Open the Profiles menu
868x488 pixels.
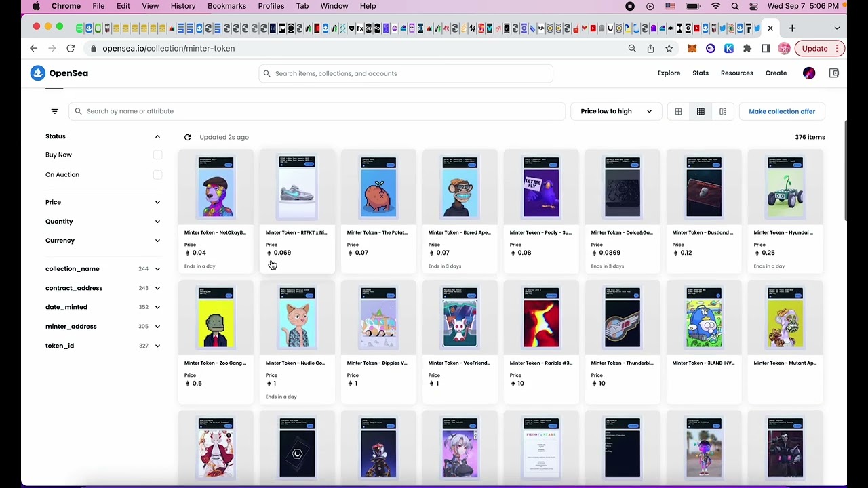[x=271, y=6]
